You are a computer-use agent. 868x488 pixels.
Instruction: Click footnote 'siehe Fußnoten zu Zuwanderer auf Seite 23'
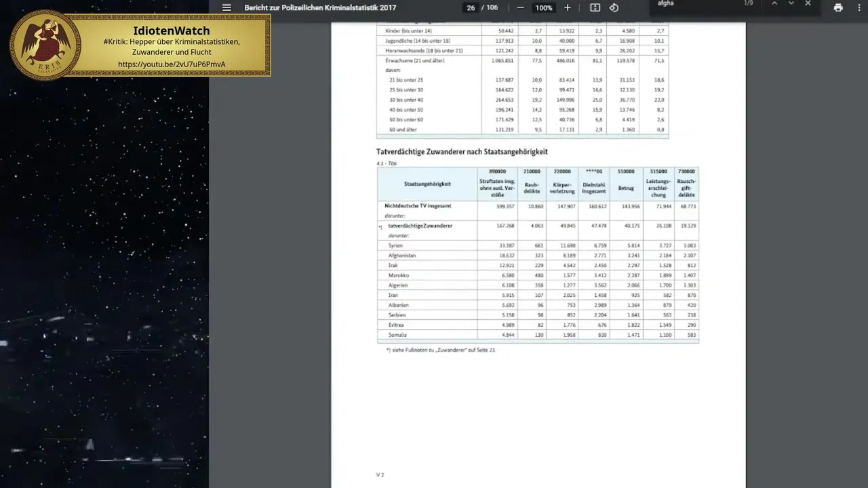441,350
